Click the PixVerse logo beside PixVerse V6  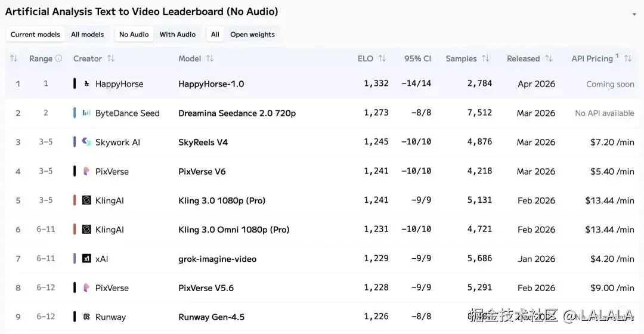tap(86, 171)
